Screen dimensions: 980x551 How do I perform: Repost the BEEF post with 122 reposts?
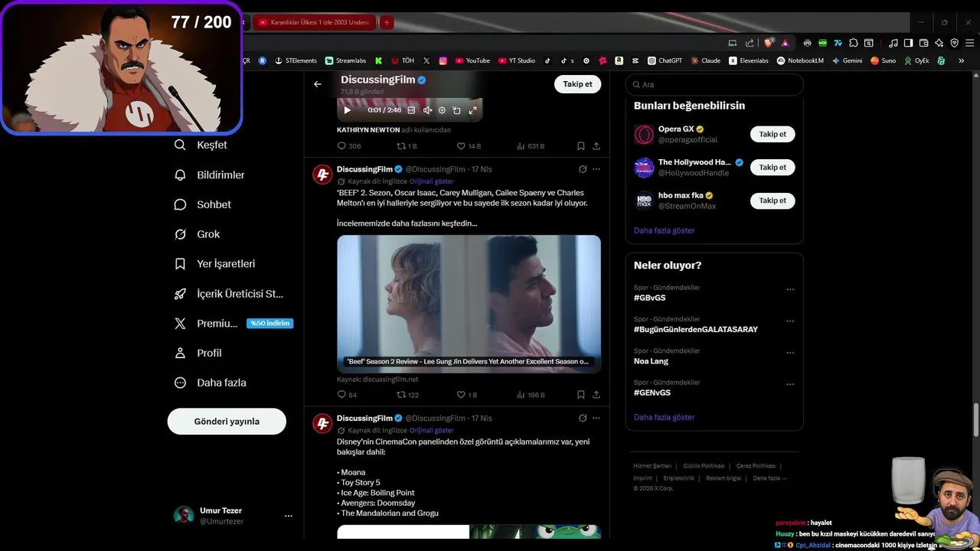407,395
